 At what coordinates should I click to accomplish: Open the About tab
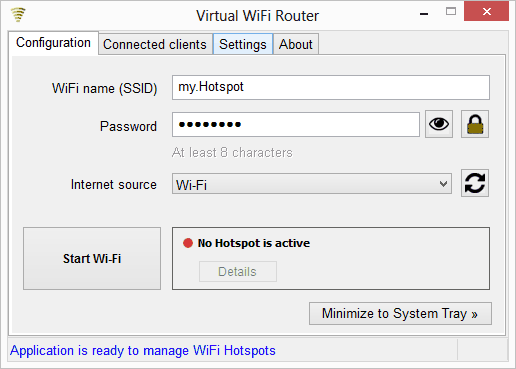296,44
